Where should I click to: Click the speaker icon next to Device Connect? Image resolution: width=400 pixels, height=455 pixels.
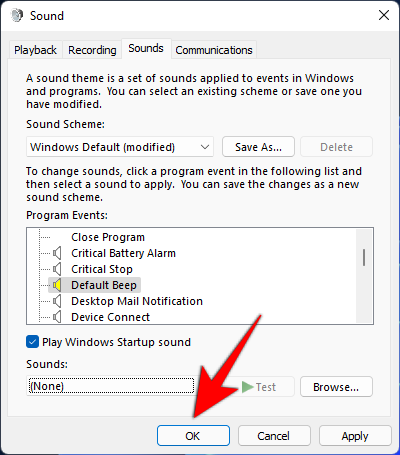coord(57,317)
